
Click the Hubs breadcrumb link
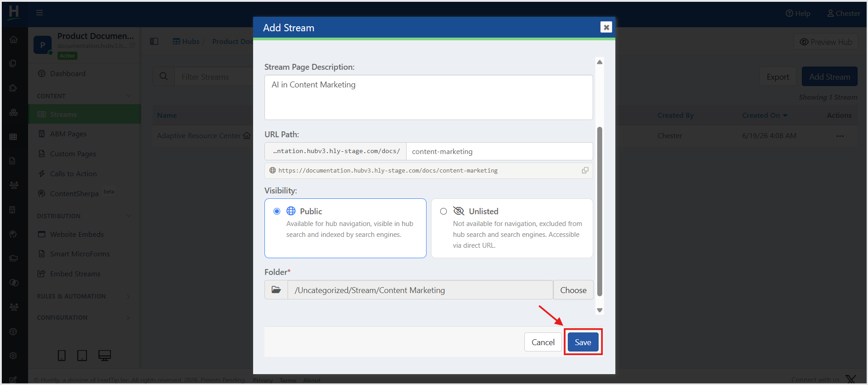coord(186,41)
